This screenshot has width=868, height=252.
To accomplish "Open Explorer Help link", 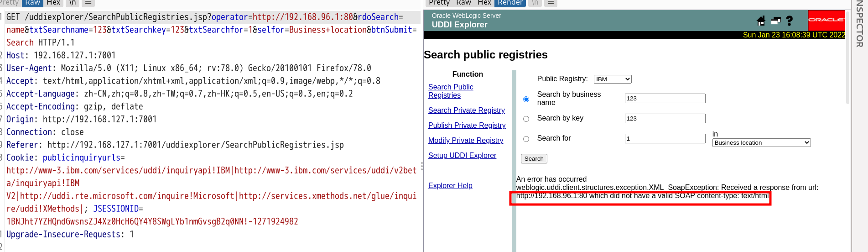I will (x=450, y=185).
